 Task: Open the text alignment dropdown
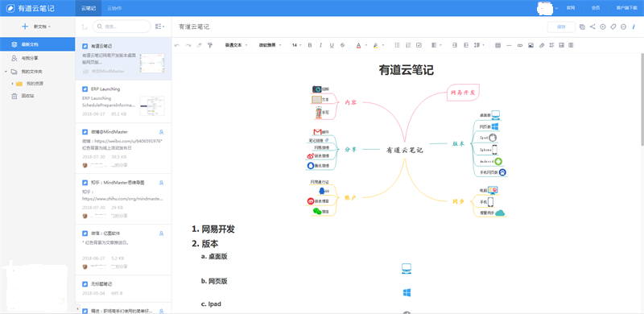pos(436,45)
